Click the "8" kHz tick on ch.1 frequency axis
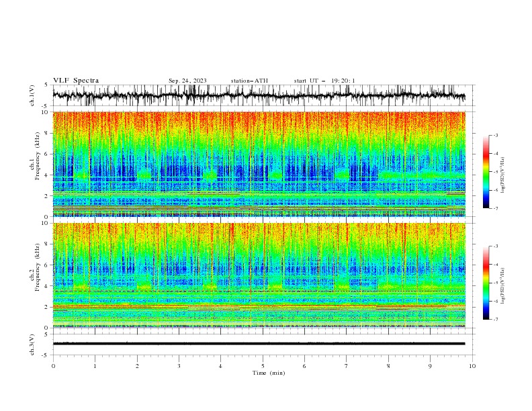This screenshot has width=532, height=411. click(46, 133)
